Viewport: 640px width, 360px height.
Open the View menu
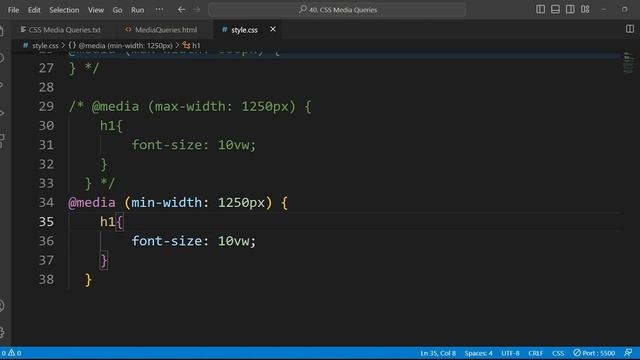(96, 10)
